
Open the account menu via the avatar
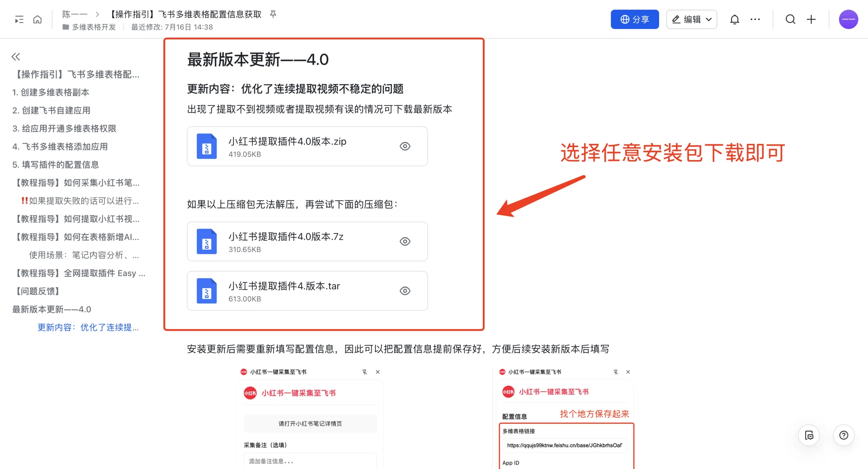click(x=849, y=19)
